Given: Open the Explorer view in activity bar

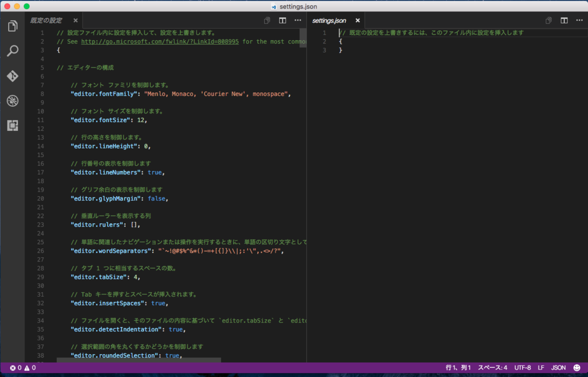Looking at the screenshot, I should click(x=13, y=26).
